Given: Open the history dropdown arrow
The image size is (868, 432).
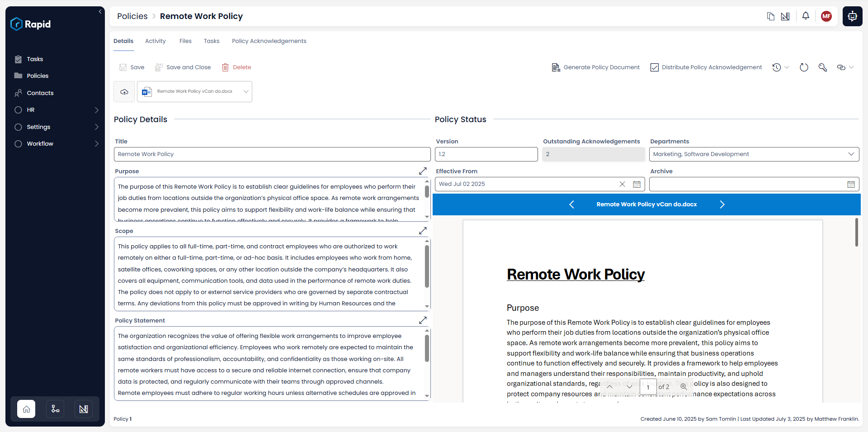Looking at the screenshot, I should 787,67.
